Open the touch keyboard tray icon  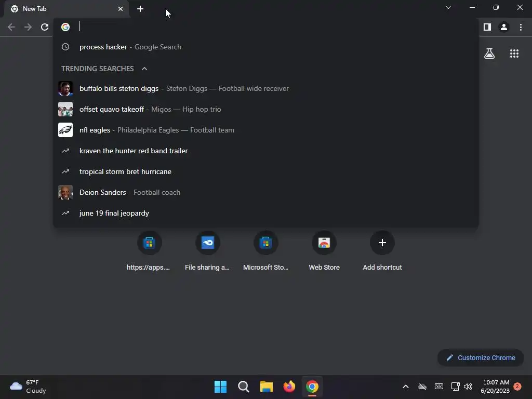[438, 387]
